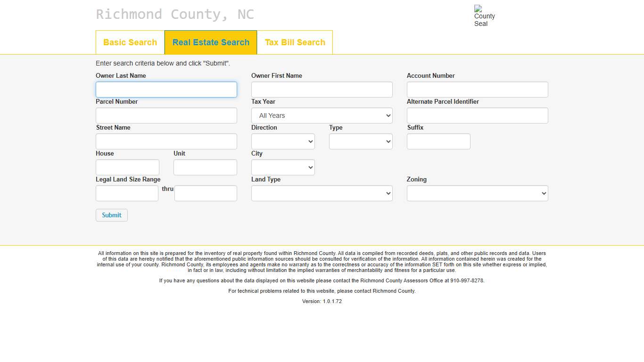Click the County Seal image

click(484, 16)
